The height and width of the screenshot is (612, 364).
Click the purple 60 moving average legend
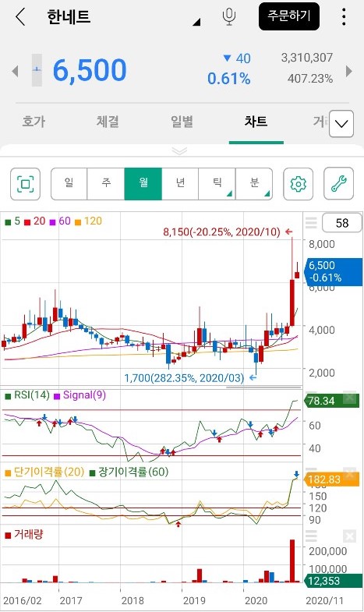[x=61, y=221]
